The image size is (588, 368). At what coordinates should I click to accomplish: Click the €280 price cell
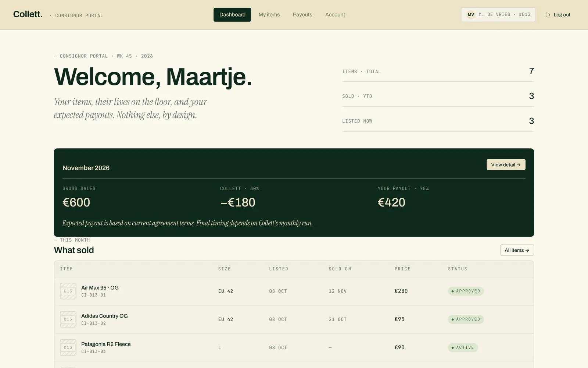401,291
